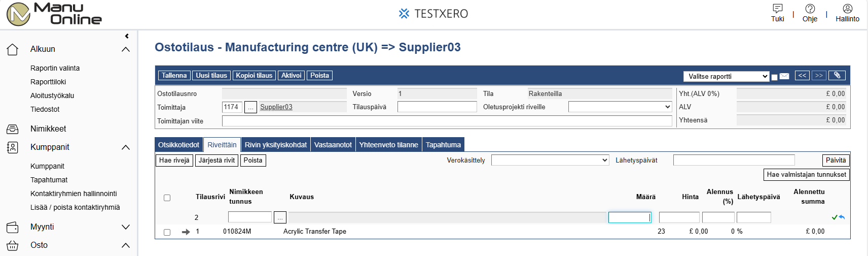Click the arrow icon on order row 1
This screenshot has width=868, height=256.
click(186, 232)
